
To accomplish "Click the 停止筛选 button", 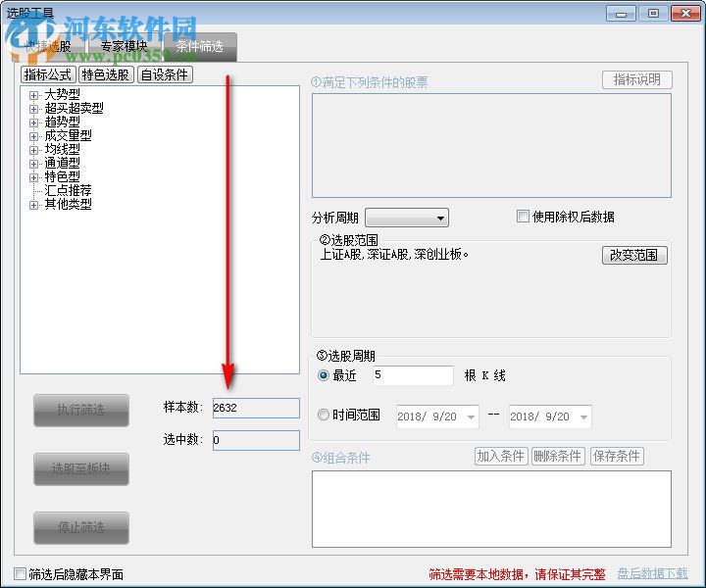I will pos(81,527).
